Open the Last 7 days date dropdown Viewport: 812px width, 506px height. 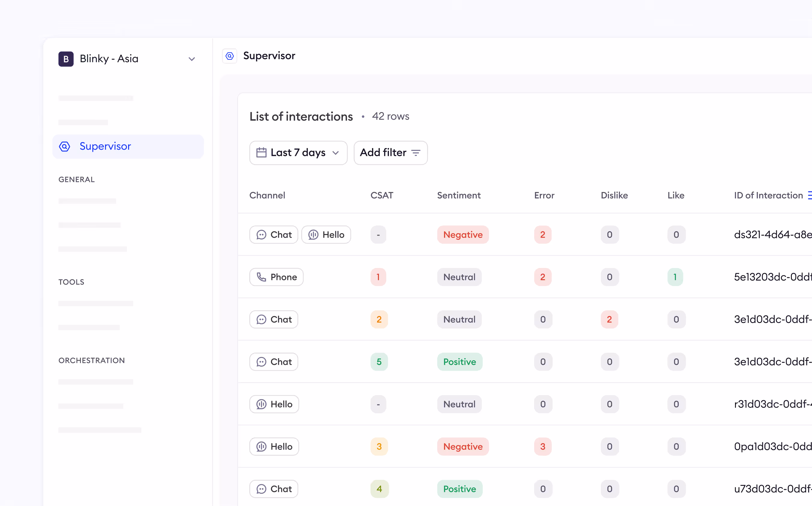tap(298, 153)
